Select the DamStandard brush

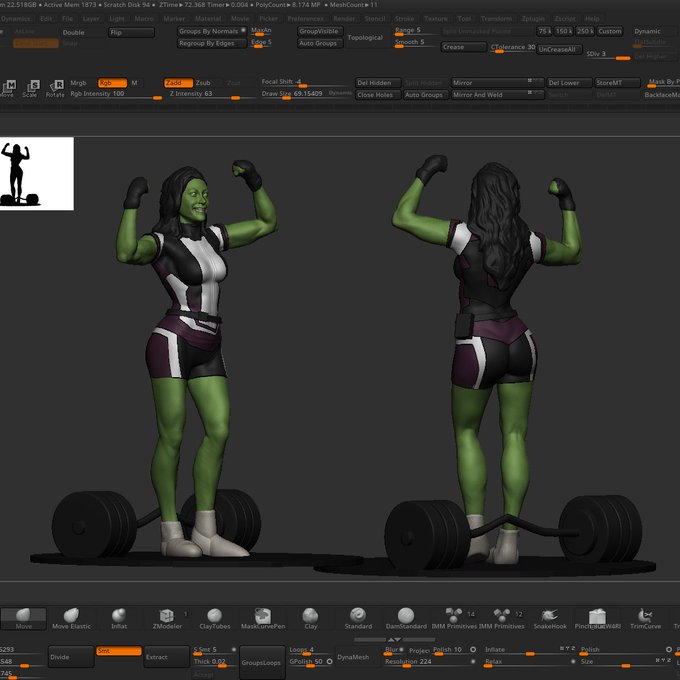(406, 618)
